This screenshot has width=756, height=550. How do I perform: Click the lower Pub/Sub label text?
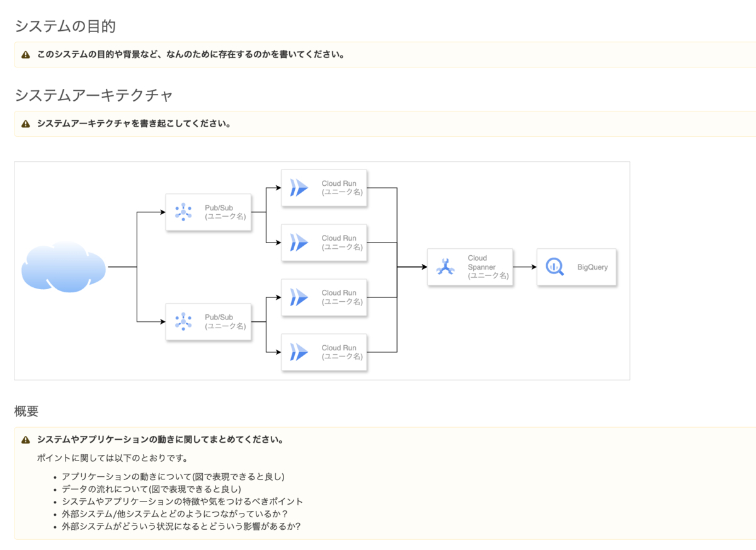226,322
